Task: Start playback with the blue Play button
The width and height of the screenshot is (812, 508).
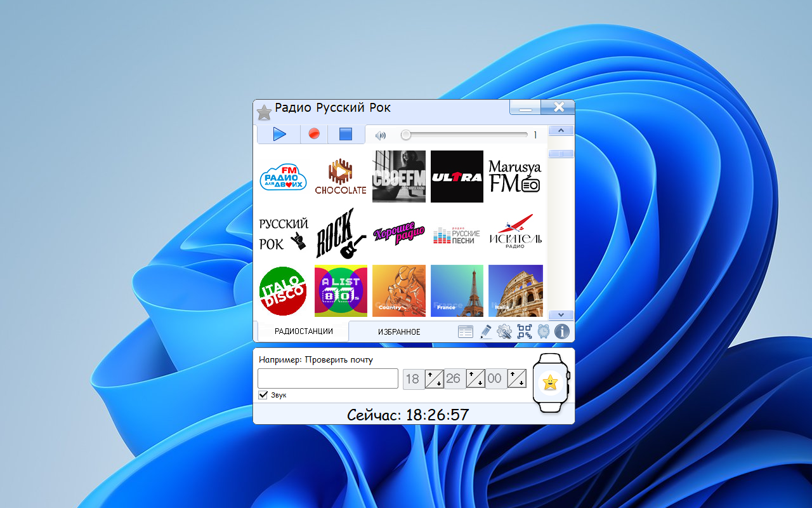Action: pos(279,134)
